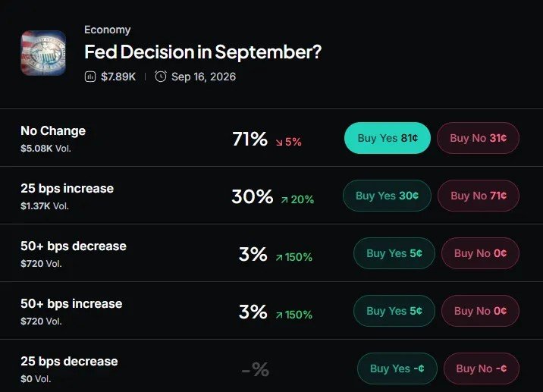This screenshot has height=392, width=543.
Task: Buy Yes 81¢ on No Change
Action: point(388,138)
